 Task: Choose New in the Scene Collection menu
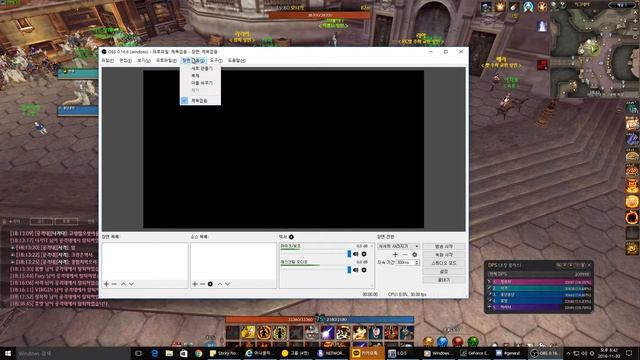[x=200, y=69]
